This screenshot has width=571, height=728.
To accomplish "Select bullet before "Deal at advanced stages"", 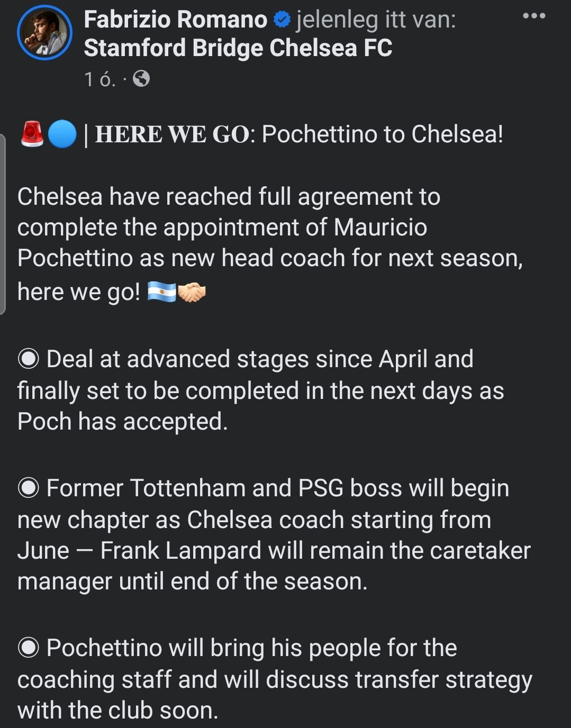I will (x=29, y=359).
